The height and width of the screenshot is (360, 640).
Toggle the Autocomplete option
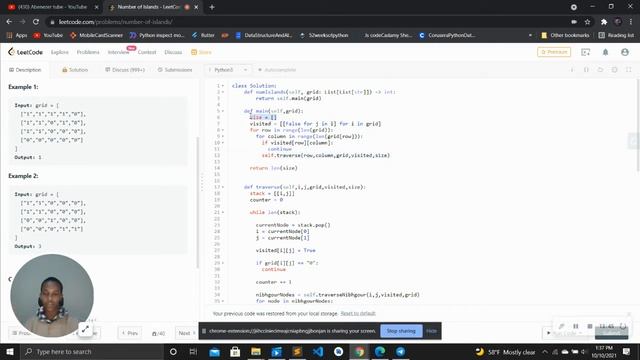pyautogui.click(x=277, y=70)
